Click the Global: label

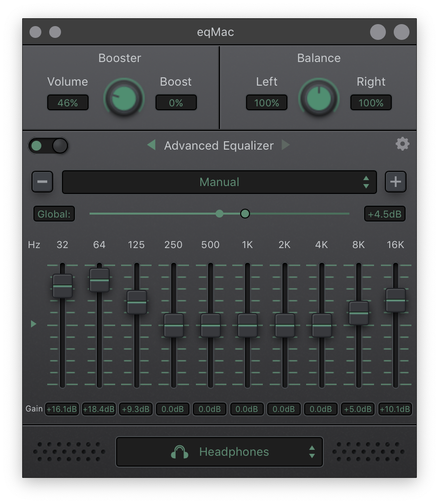click(54, 214)
